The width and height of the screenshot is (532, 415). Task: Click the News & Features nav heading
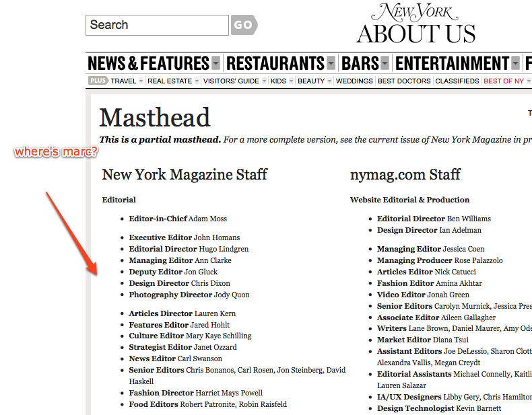click(148, 64)
